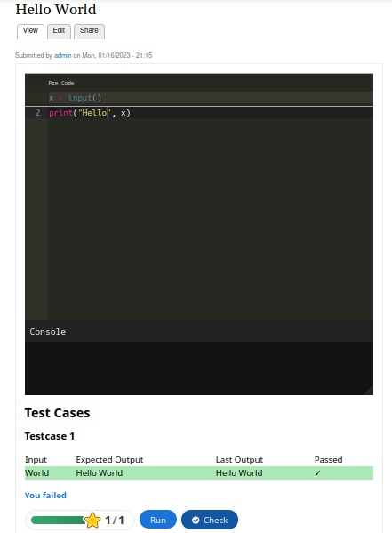Click the 'Expected Output' column header
392x533 pixels.
pyautogui.click(x=109, y=459)
